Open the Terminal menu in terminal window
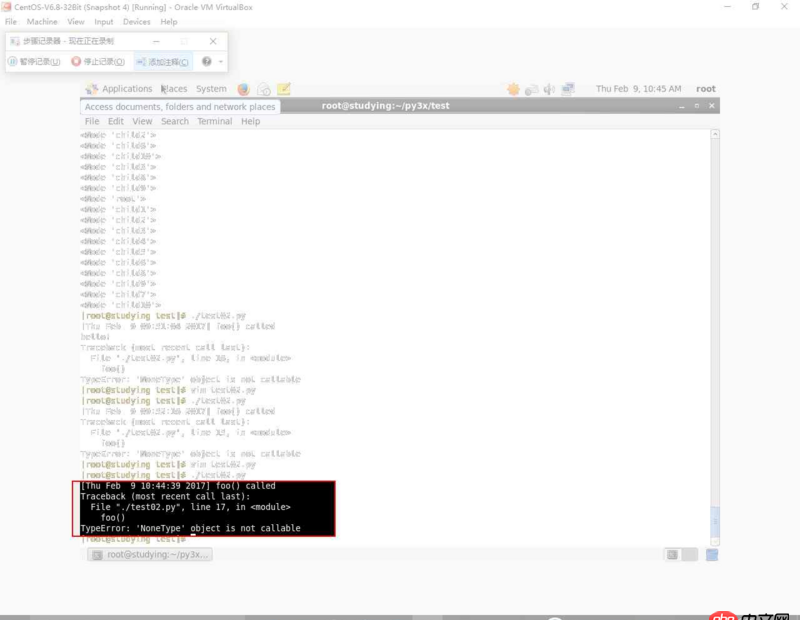The width and height of the screenshot is (800, 620). point(214,121)
